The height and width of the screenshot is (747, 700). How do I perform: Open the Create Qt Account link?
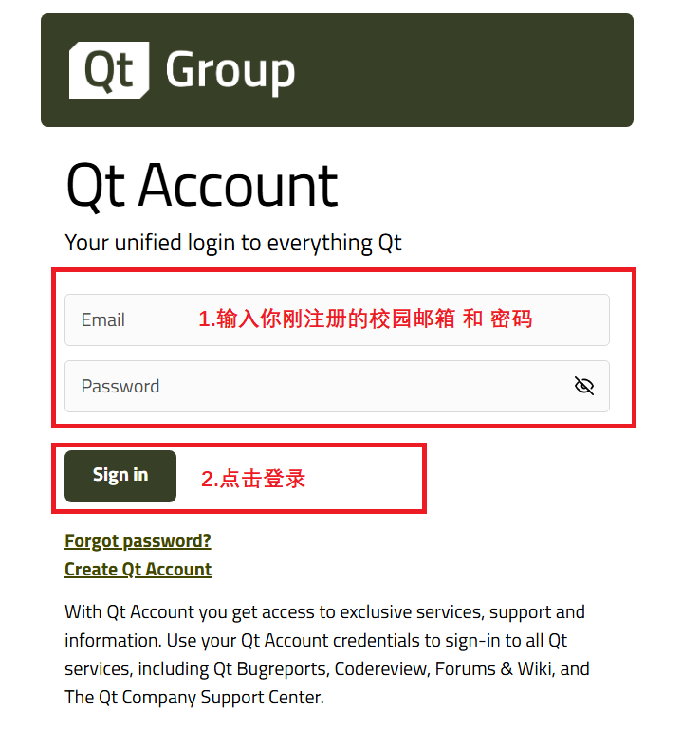pos(138,570)
